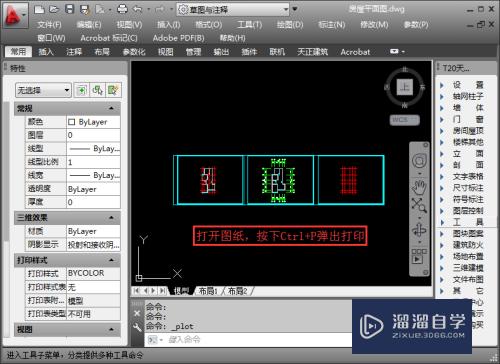The image size is (500, 364).
Task: Switch to the 布局2 layout tab
Action: click(x=237, y=291)
